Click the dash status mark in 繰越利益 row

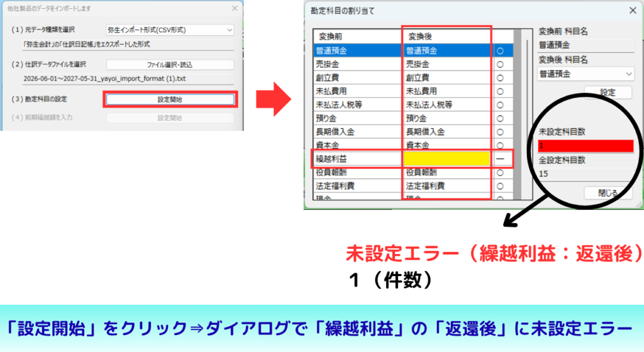tap(500, 159)
